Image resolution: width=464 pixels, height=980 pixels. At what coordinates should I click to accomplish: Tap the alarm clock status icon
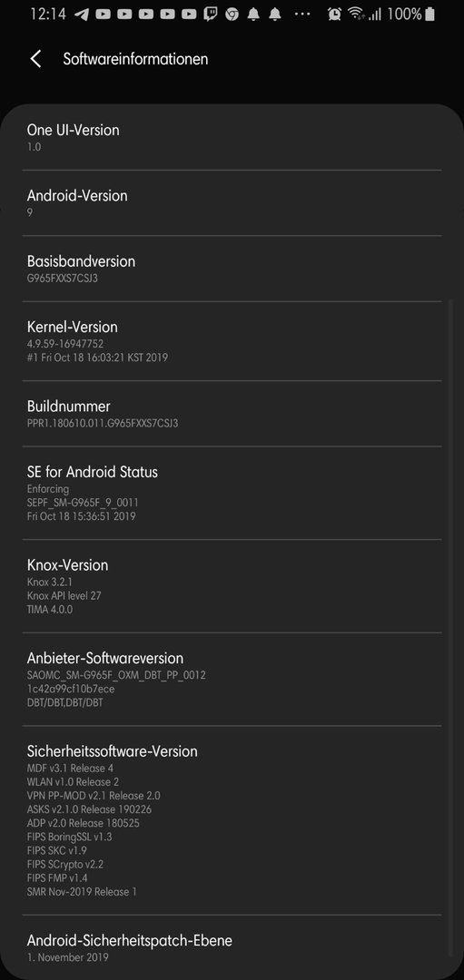335,14
